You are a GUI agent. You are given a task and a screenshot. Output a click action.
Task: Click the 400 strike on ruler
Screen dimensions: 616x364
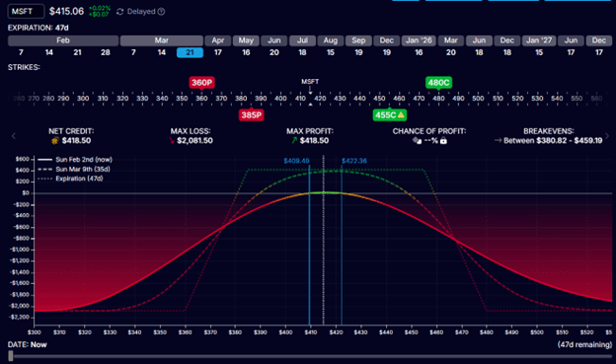280,99
